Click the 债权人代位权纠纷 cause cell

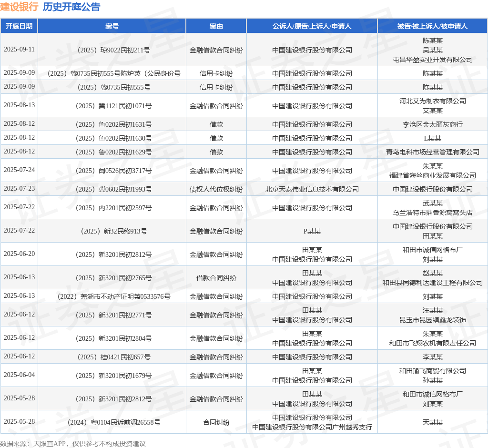216,189
